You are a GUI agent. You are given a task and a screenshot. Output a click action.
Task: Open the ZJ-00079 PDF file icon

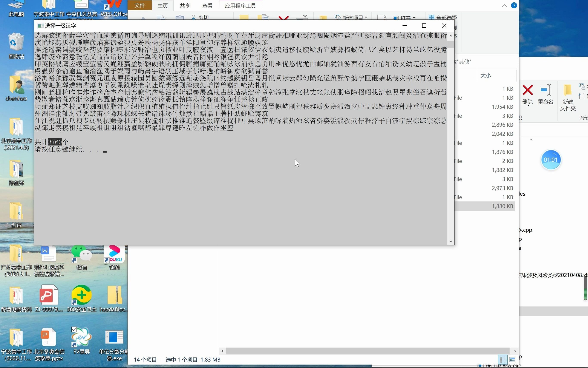point(49,299)
